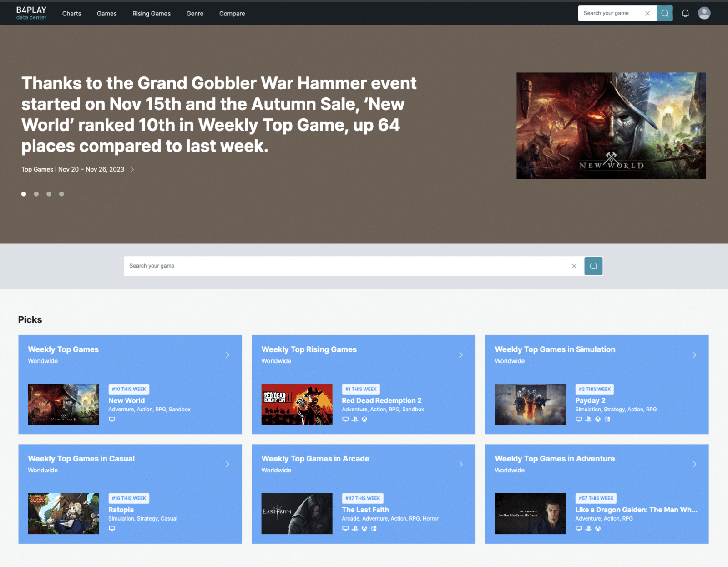Open the New World banner image

[611, 126]
